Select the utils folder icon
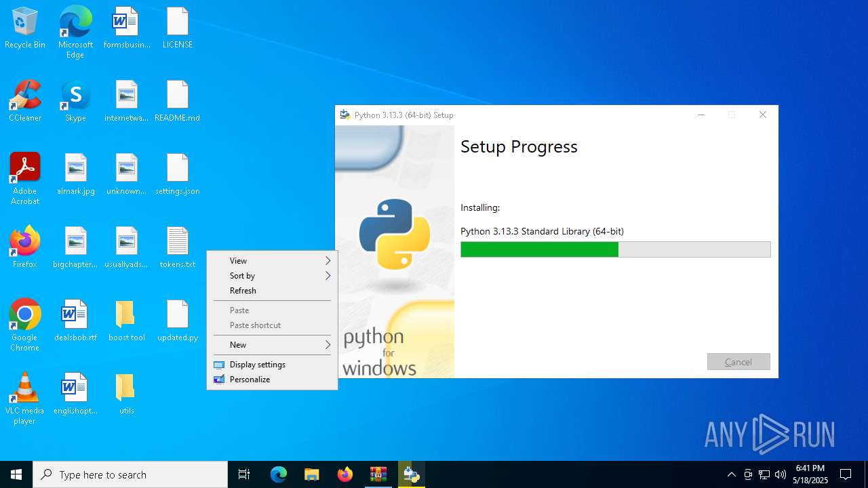Viewport: 868px width, 488px height. click(x=127, y=394)
